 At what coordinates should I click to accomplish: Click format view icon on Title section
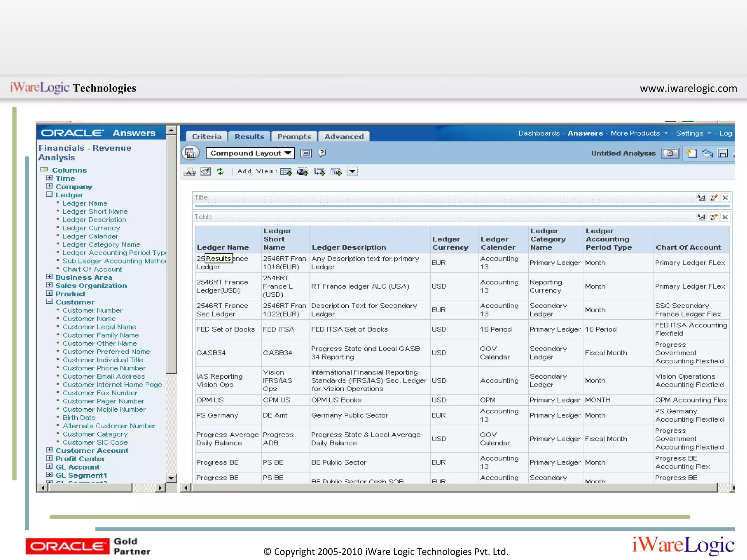(701, 198)
